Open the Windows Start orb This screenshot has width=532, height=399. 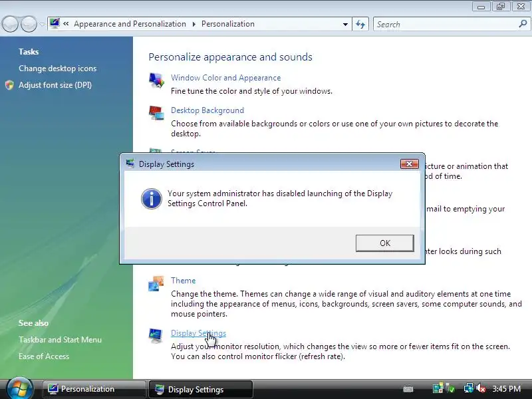(x=20, y=389)
